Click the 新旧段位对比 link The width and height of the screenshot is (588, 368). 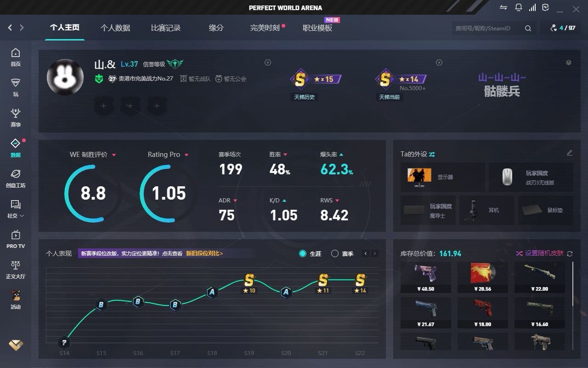pos(204,253)
